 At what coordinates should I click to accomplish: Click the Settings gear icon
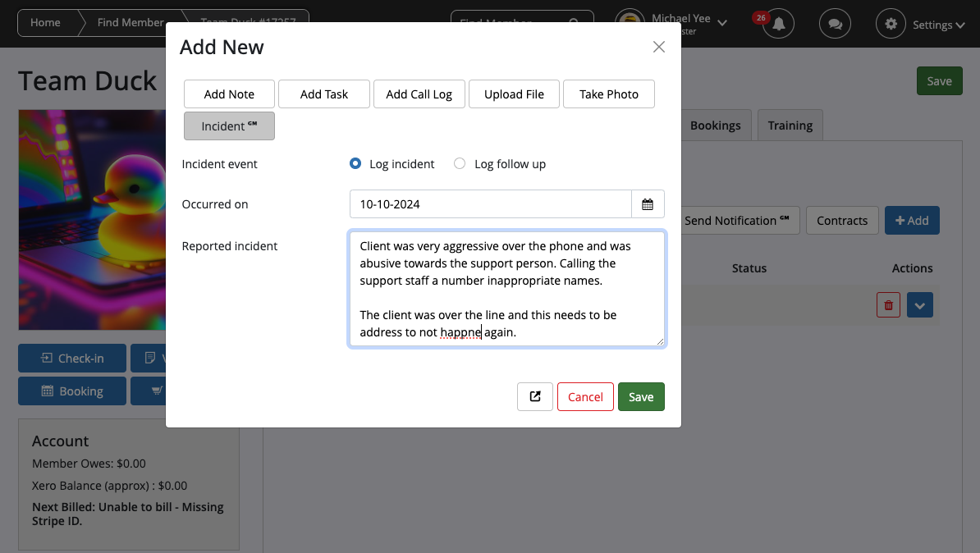click(891, 25)
